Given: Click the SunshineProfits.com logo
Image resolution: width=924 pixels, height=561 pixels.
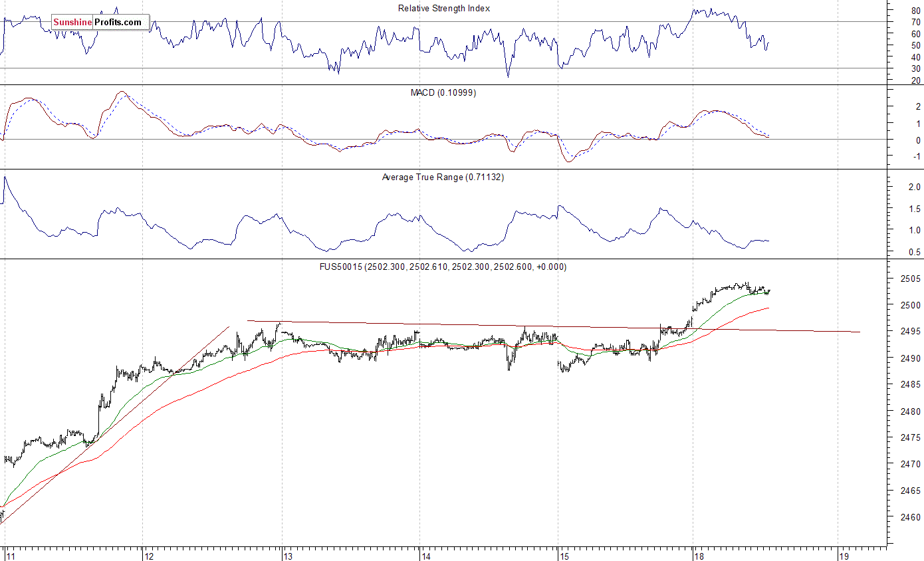Looking at the screenshot, I should tap(99, 22).
